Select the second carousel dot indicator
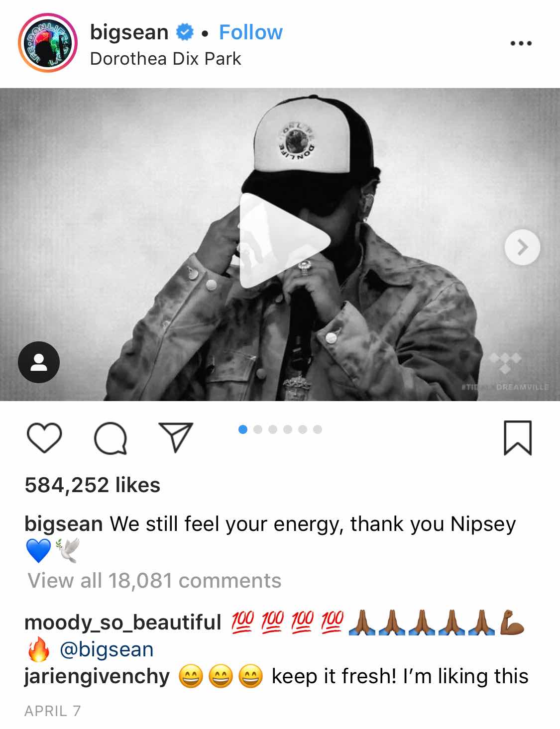560x729 pixels. coord(258,429)
